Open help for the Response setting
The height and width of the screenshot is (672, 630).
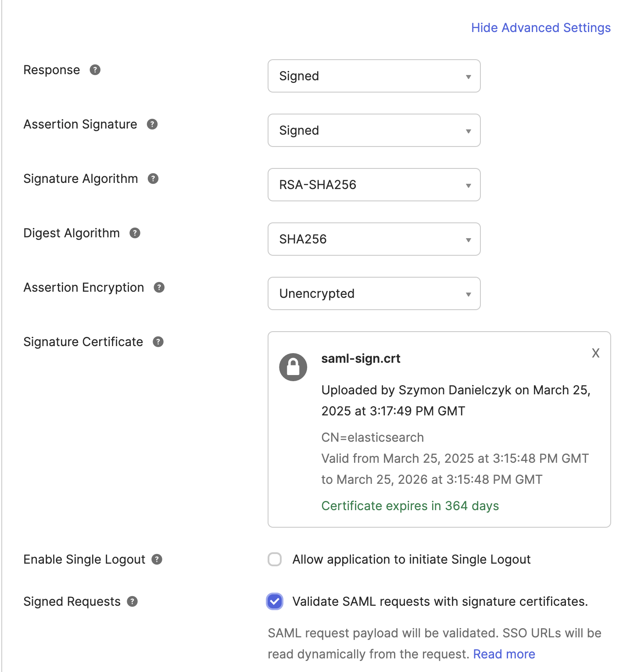(95, 69)
